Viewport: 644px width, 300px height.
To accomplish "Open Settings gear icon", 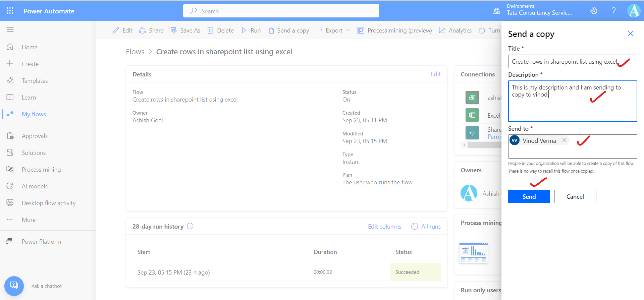I will coord(593,11).
